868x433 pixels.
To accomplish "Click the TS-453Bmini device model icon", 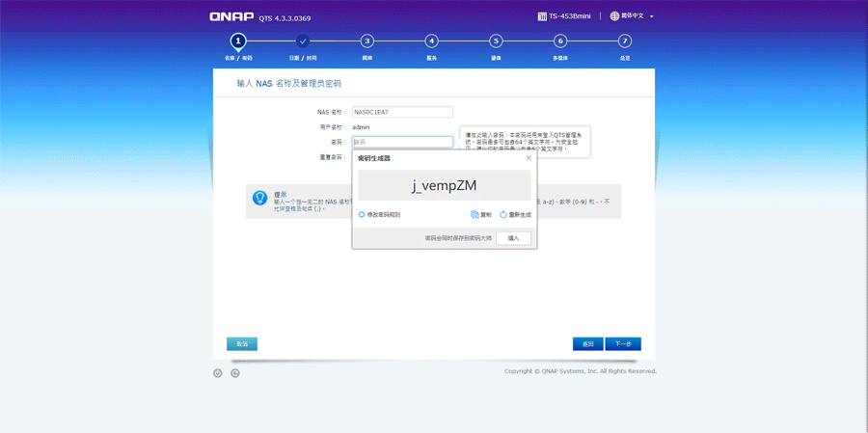I will [542, 16].
